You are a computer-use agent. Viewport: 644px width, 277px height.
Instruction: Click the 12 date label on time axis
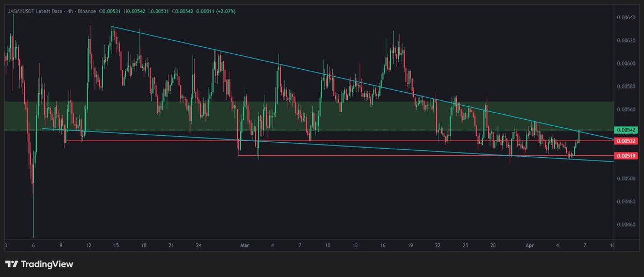click(x=89, y=245)
